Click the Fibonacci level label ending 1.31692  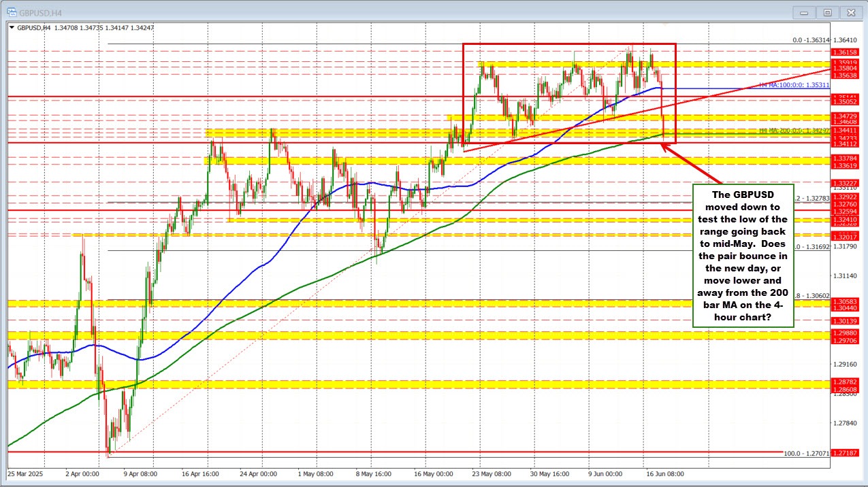tap(812, 247)
